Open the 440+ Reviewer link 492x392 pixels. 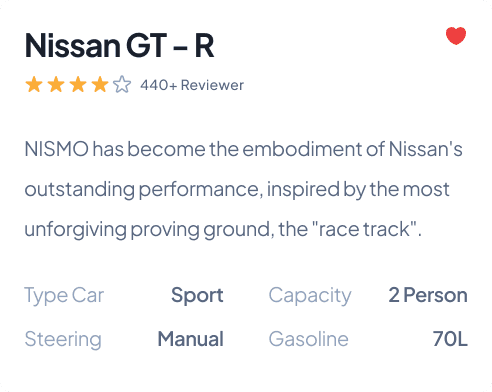192,85
